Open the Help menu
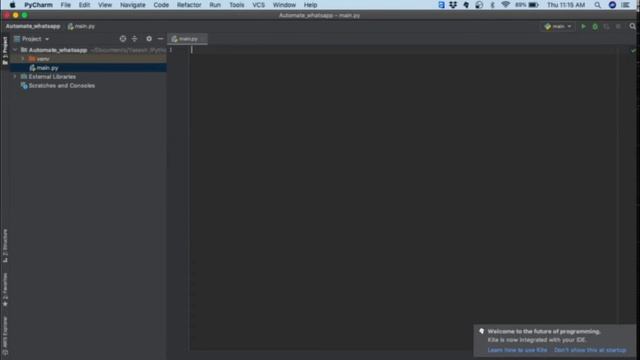Screen dimensions: 640x360 [x=310, y=5]
